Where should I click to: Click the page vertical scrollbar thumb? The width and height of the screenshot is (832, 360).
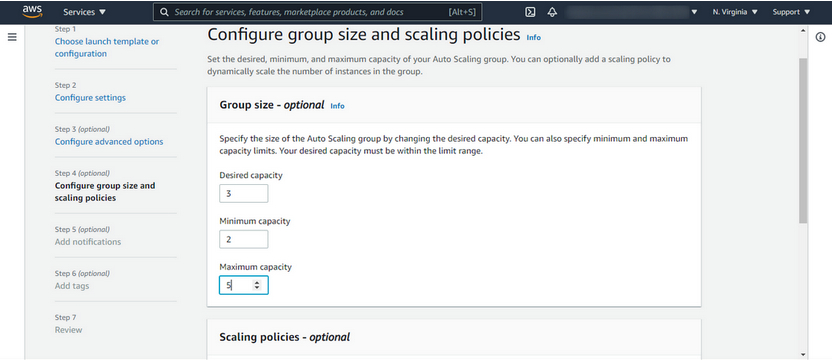[803, 140]
